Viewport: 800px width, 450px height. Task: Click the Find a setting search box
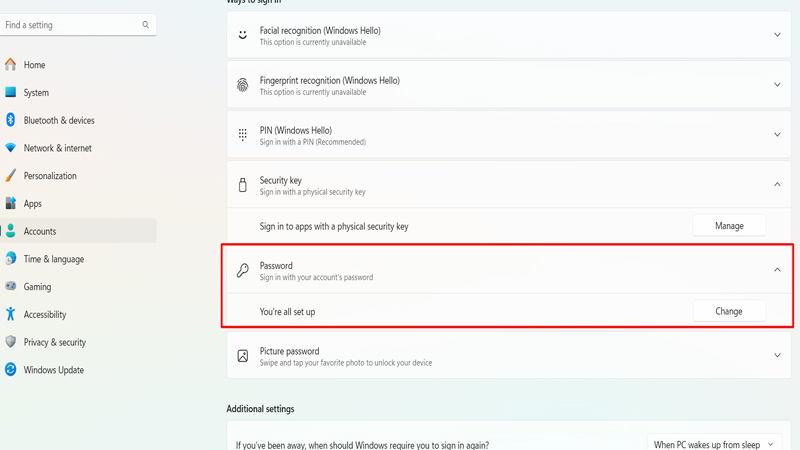coord(70,25)
